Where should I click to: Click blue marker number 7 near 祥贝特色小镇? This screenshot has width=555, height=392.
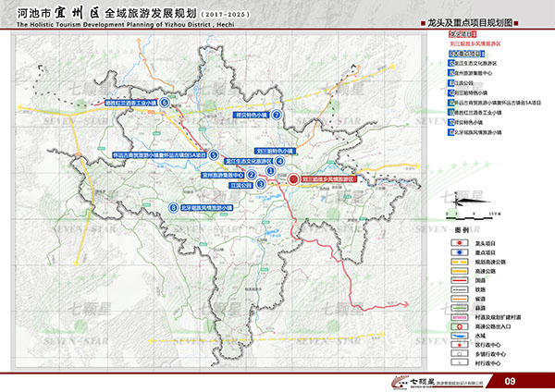[x=276, y=115]
